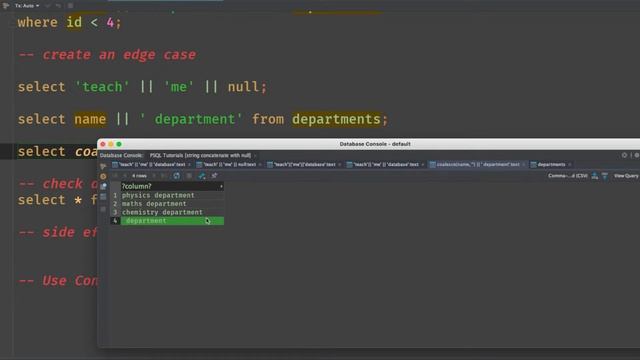Image resolution: width=640 pixels, height=360 pixels.
Task: Go to previous page arrow beside 4 rows
Action: 125,176
